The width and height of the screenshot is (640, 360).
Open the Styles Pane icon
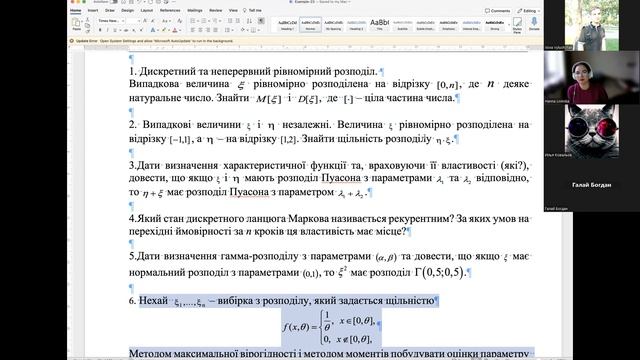point(518,24)
